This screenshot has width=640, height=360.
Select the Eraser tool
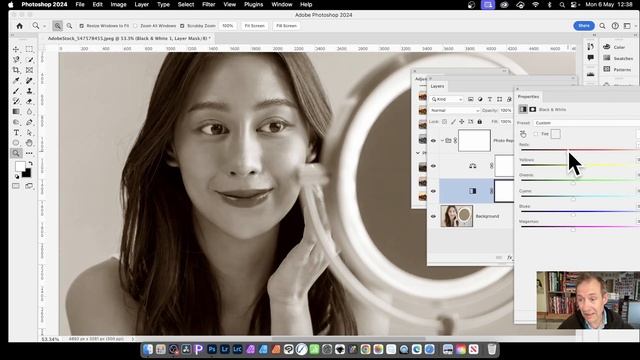pyautogui.click(x=29, y=101)
